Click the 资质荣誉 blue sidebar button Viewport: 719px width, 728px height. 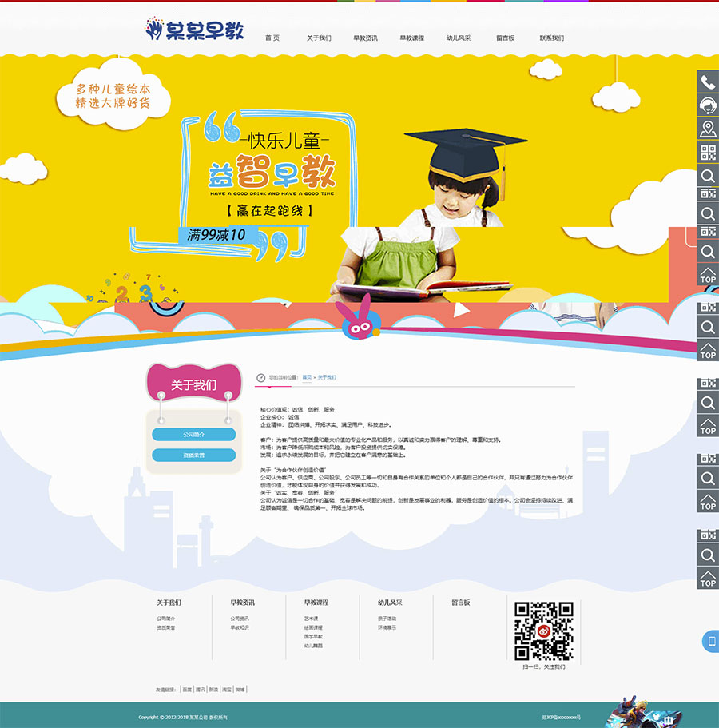coord(193,455)
